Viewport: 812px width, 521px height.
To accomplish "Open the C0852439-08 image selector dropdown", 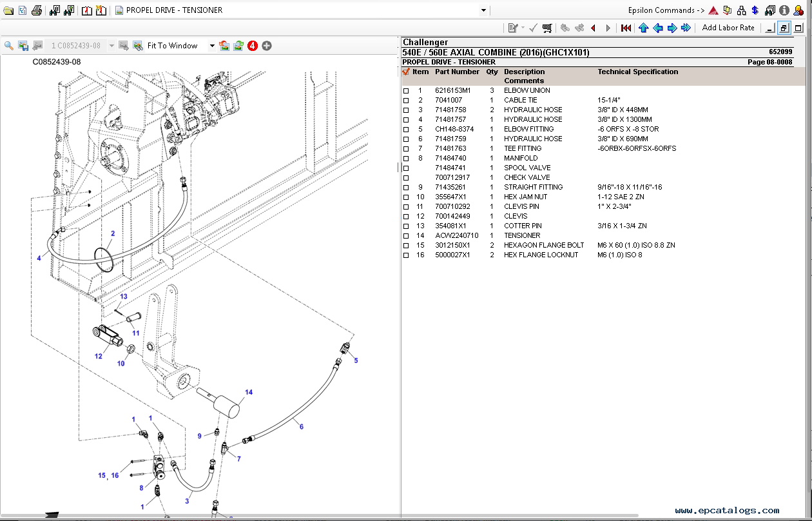I will point(111,46).
